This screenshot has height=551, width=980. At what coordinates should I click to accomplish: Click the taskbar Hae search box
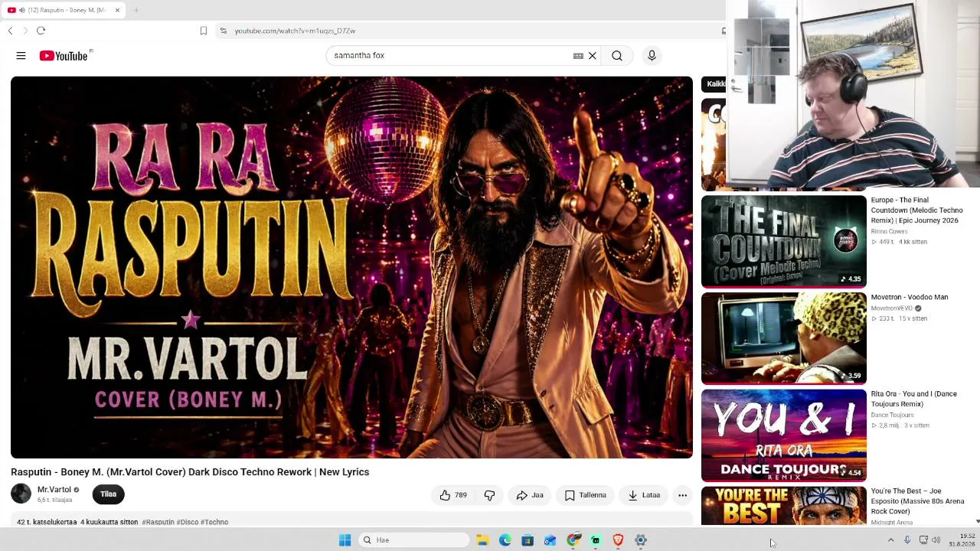413,540
